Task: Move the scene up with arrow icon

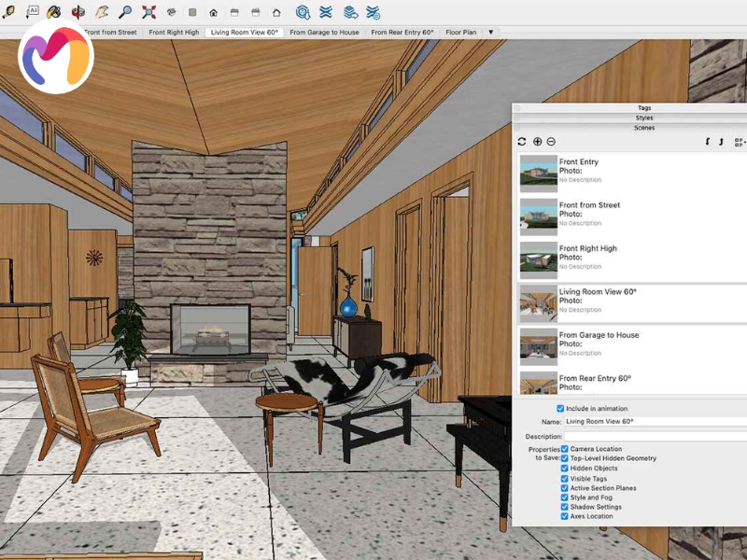Action: pos(721,142)
